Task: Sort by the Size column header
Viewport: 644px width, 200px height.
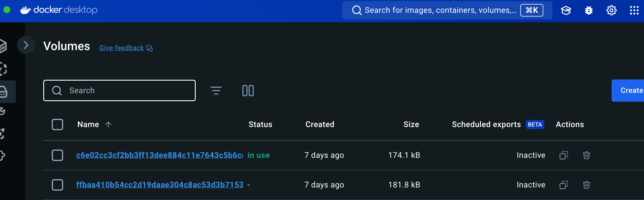Action: [x=411, y=125]
